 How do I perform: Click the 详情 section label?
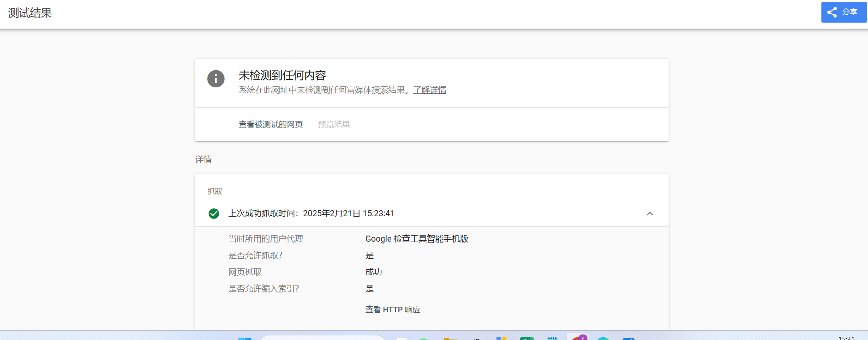tap(204, 159)
